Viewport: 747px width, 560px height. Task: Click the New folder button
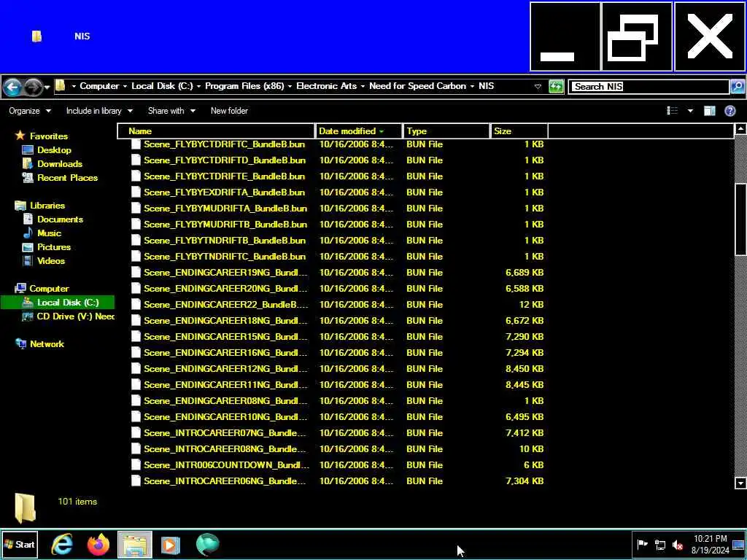229,111
